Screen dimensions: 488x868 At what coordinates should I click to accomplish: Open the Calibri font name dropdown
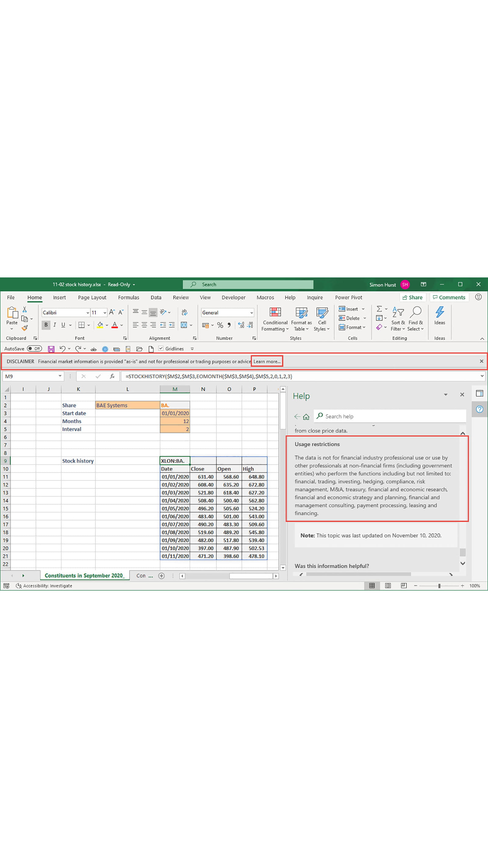(88, 313)
